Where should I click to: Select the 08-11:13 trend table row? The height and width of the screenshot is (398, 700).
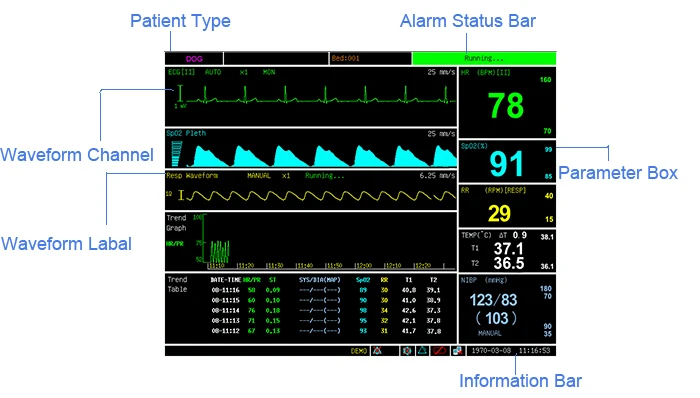(x=326, y=320)
